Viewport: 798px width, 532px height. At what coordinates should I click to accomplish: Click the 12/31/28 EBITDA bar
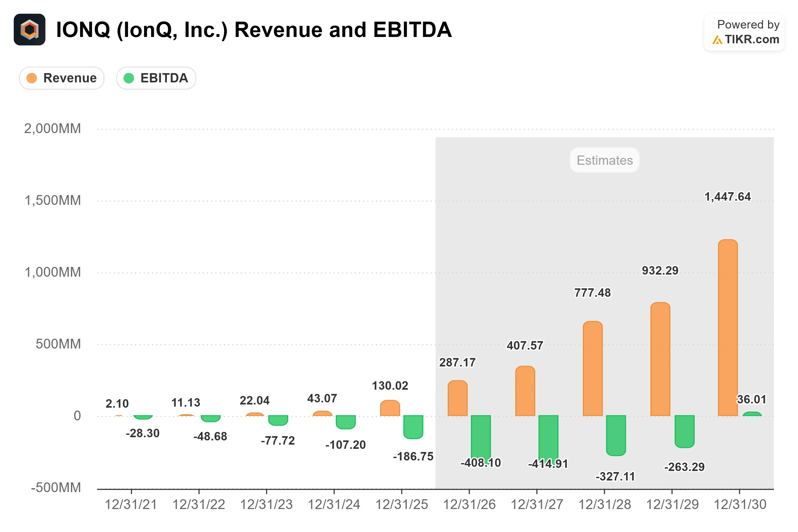[616, 436]
